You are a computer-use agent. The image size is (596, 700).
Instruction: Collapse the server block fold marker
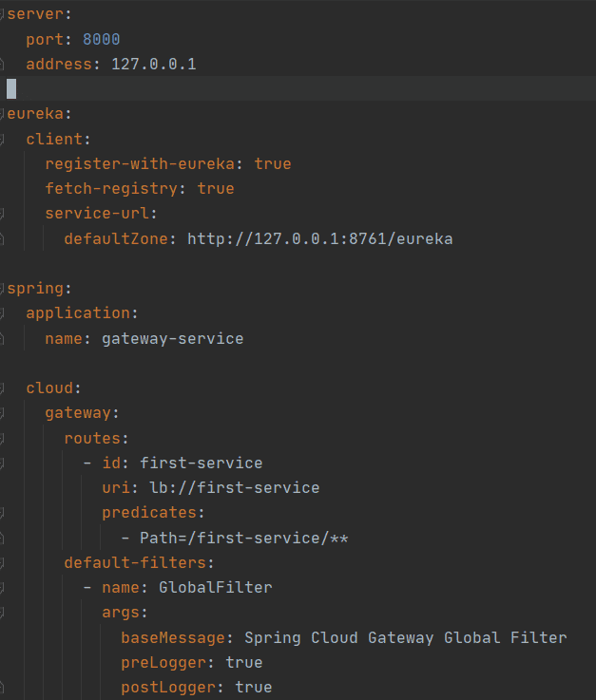click(2, 14)
